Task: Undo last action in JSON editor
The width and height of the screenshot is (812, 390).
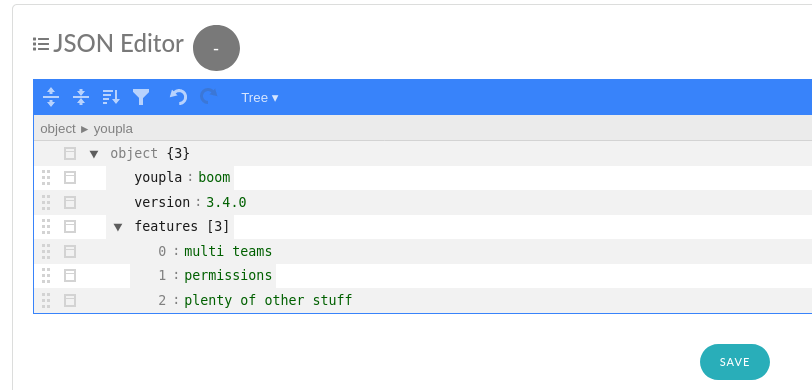Action: [x=179, y=97]
